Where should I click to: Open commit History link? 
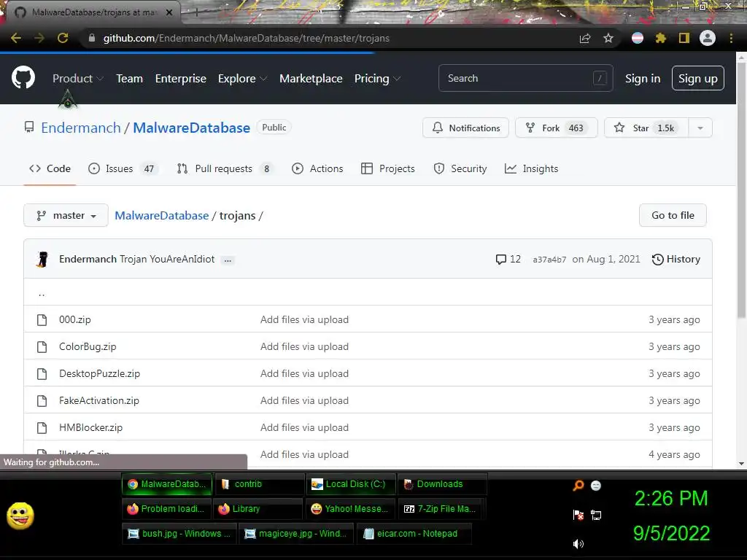tap(676, 259)
